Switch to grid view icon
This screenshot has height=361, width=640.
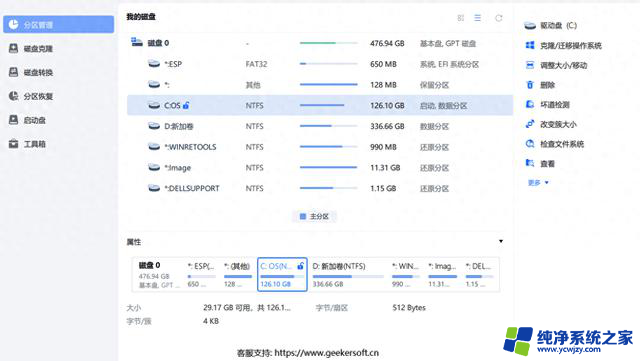pyautogui.click(x=461, y=18)
